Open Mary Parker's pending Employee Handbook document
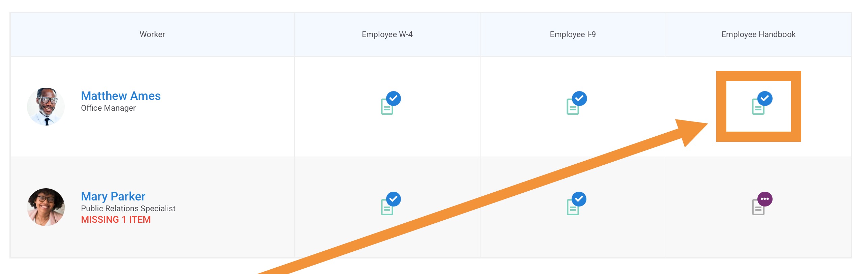 coord(762,203)
